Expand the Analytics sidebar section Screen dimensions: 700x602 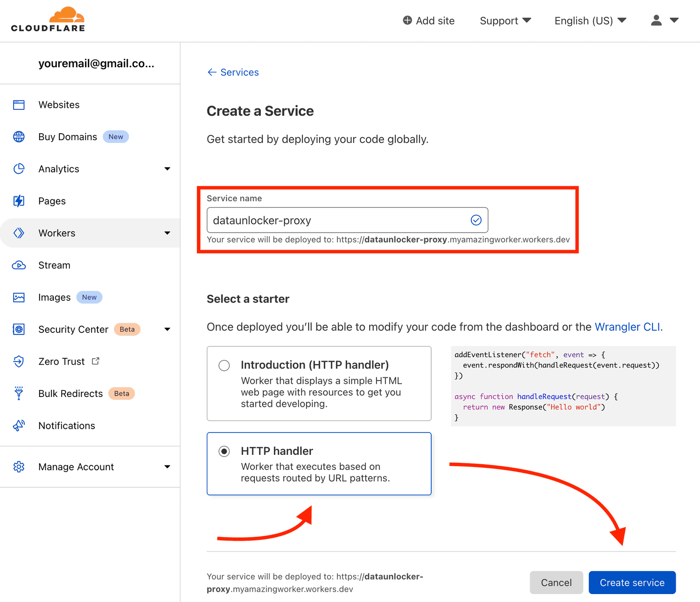[167, 169]
